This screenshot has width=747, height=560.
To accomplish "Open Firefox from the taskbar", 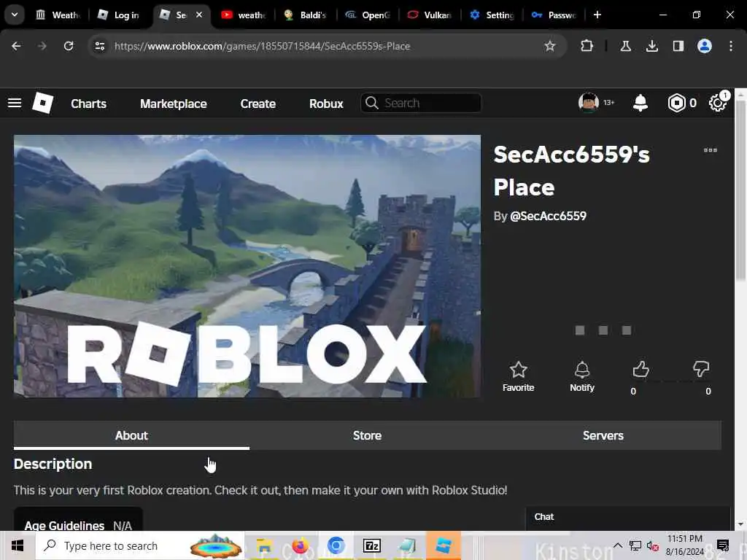I will (x=300, y=545).
